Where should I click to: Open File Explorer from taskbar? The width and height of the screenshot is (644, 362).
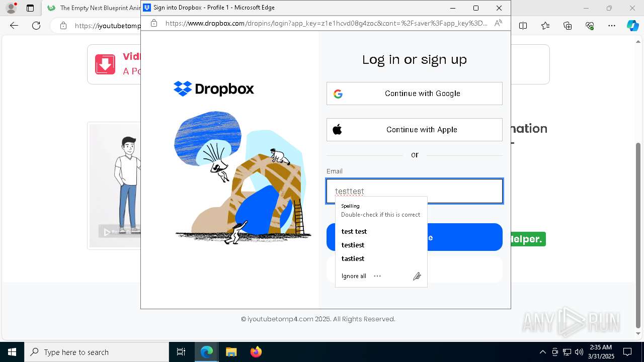[x=231, y=352]
